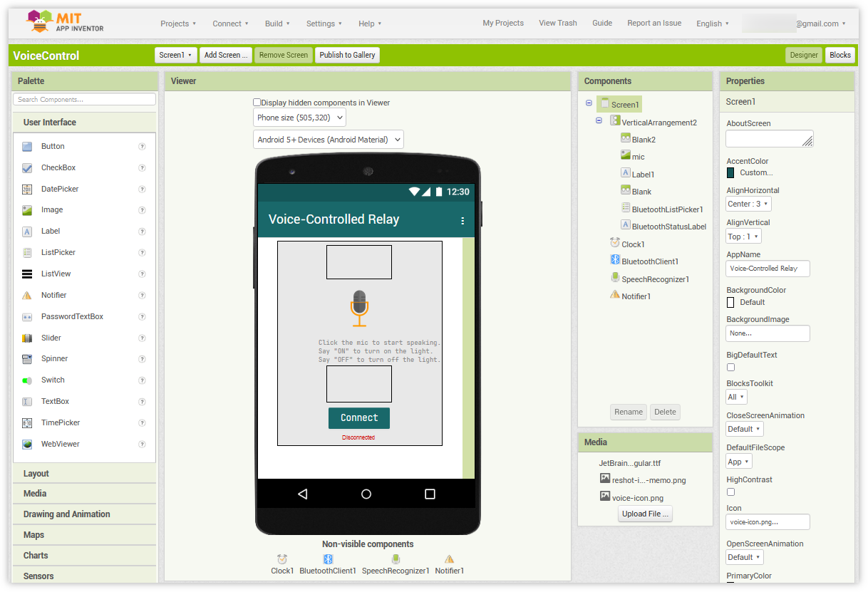Image resolution: width=868 pixels, height=592 pixels.
Task: Click the microphone image in the phone preview
Action: [359, 308]
